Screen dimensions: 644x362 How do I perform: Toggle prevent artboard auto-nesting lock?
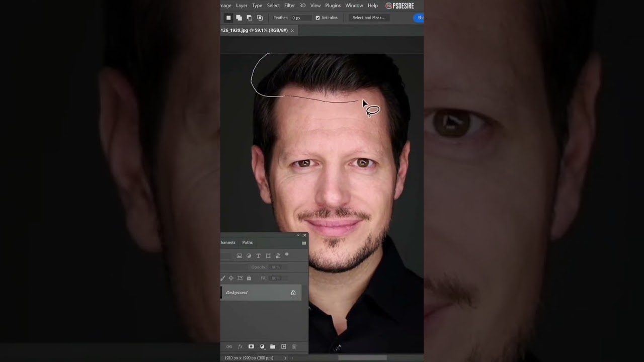point(240,278)
